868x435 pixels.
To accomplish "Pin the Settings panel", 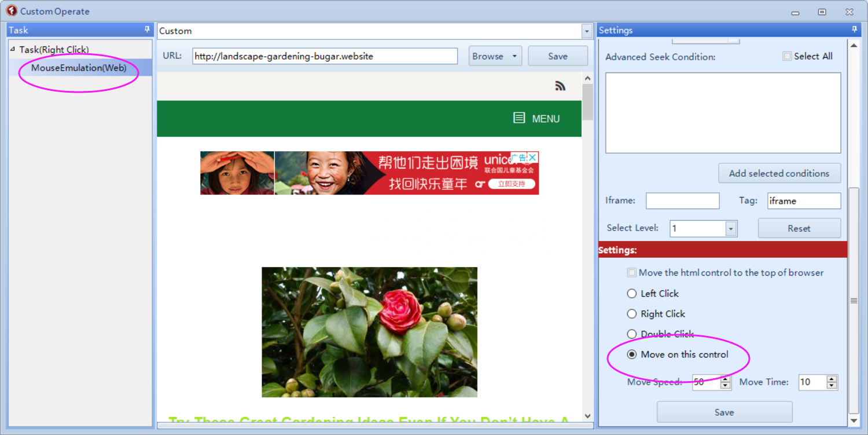I will pos(855,30).
